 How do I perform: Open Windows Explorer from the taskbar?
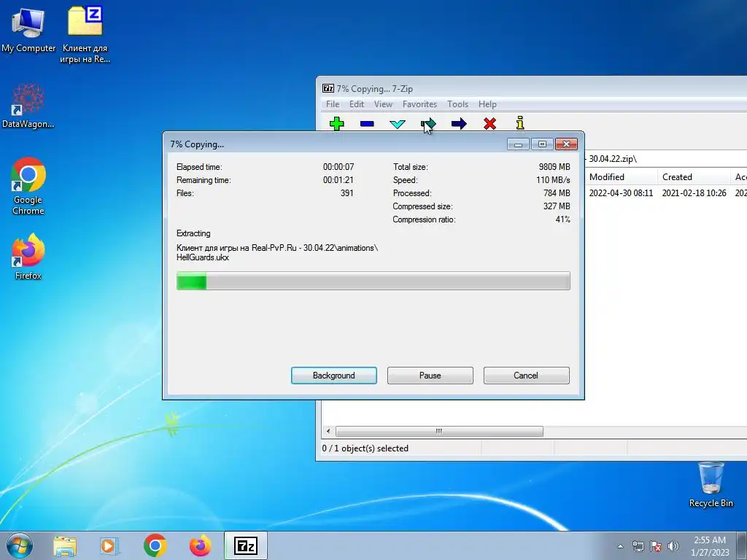[65, 545]
